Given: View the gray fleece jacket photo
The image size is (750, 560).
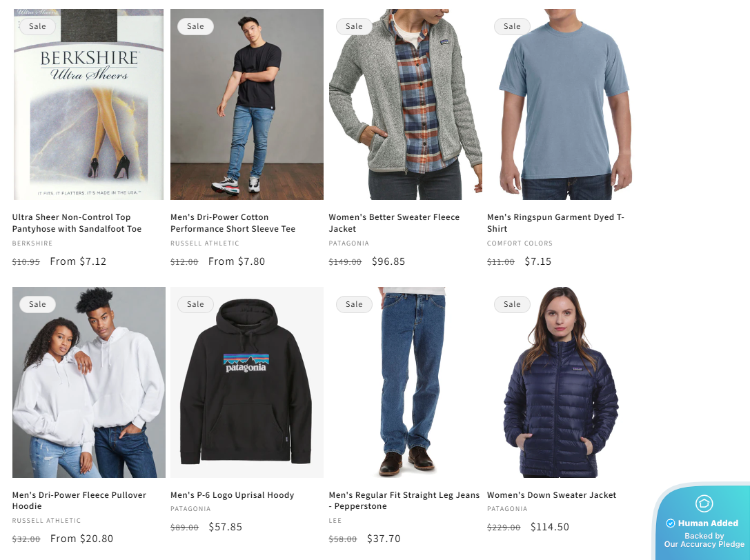Looking at the screenshot, I should pos(405,104).
